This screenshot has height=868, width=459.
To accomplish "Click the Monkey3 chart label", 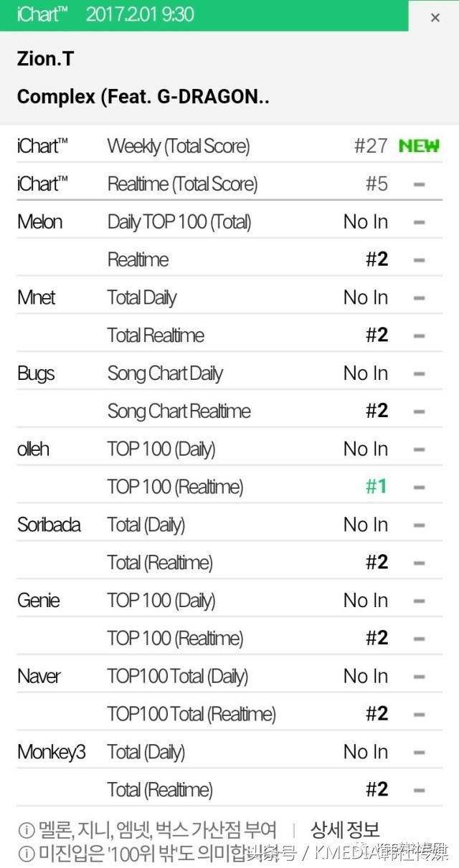I will [x=51, y=752].
